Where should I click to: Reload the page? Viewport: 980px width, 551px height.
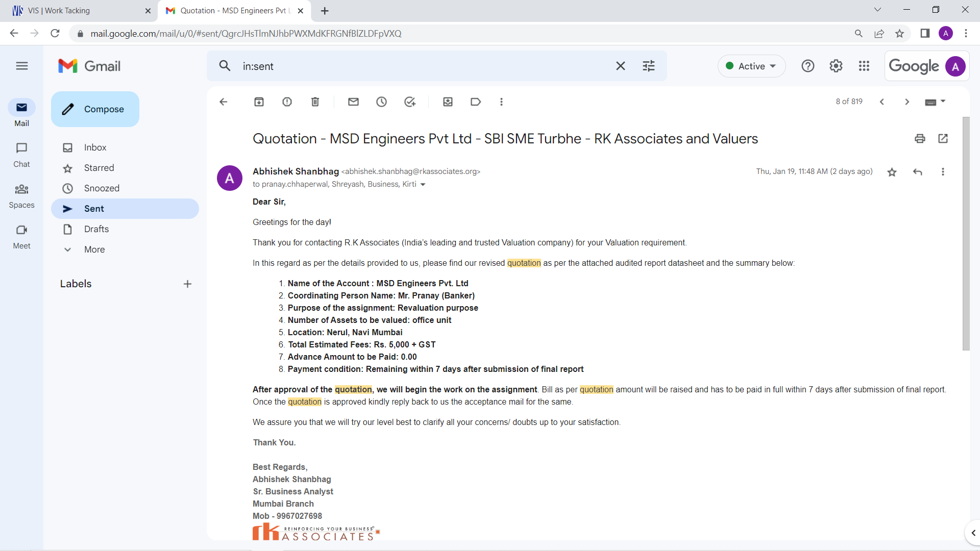[55, 33]
